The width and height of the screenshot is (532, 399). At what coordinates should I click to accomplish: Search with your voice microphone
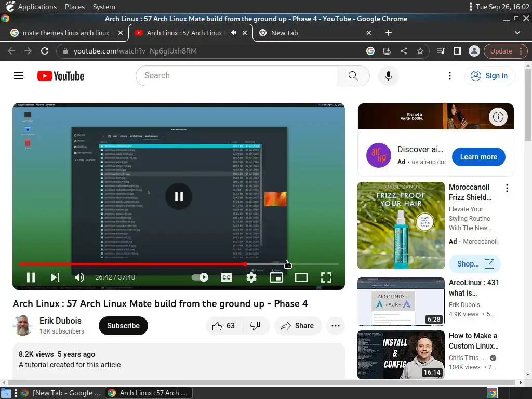tap(389, 76)
